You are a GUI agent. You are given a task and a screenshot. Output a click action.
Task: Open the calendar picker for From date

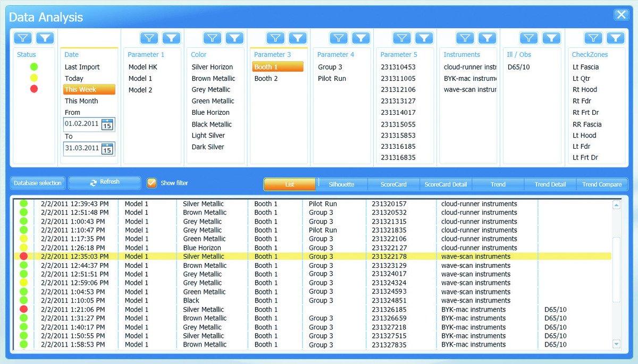(107, 124)
